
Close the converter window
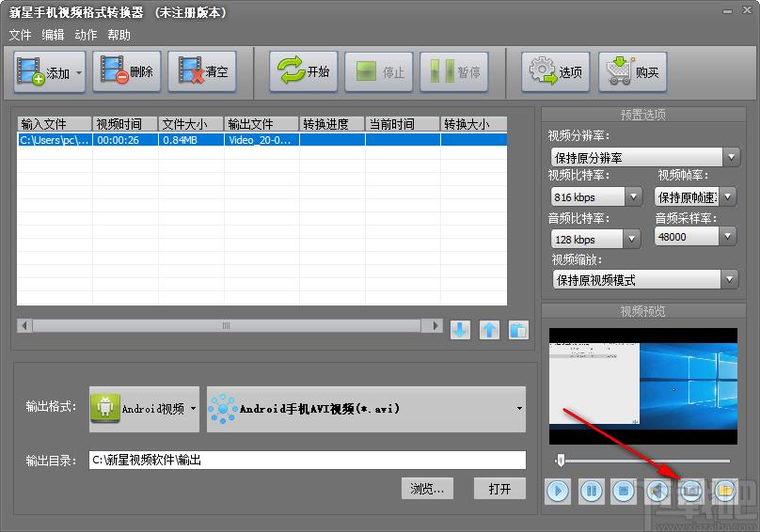pos(748,10)
